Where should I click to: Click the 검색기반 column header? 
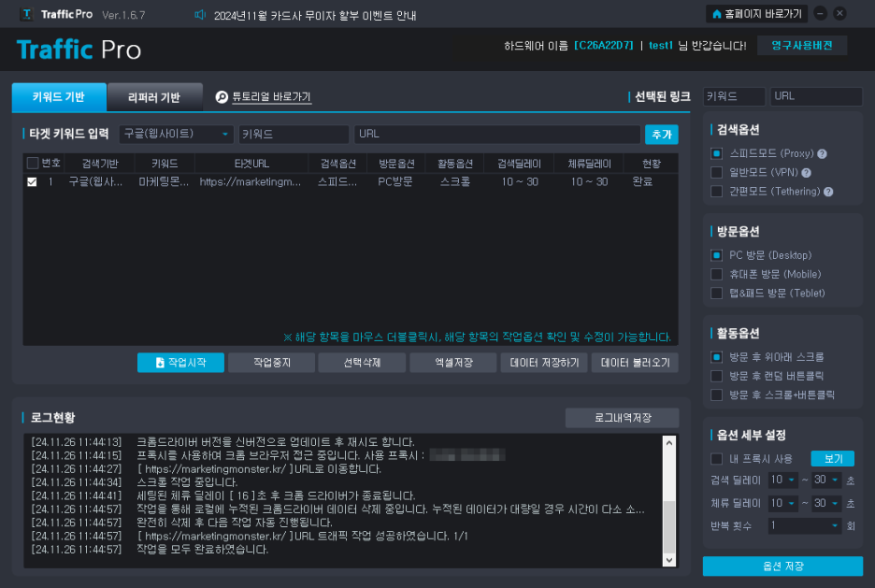coord(100,164)
